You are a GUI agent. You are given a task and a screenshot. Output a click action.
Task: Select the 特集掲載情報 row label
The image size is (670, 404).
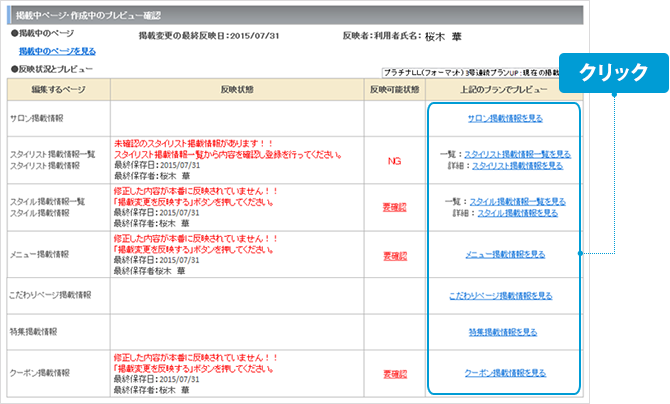tap(33, 332)
